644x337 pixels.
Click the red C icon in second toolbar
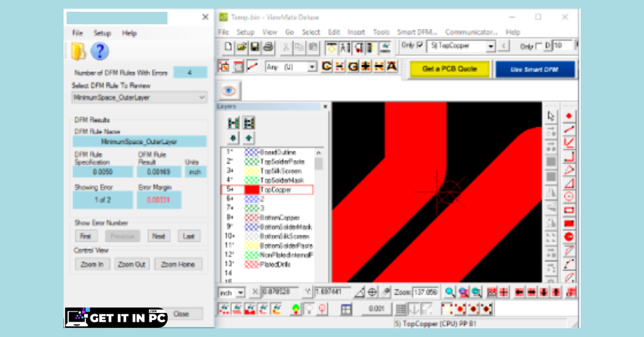click(x=326, y=67)
